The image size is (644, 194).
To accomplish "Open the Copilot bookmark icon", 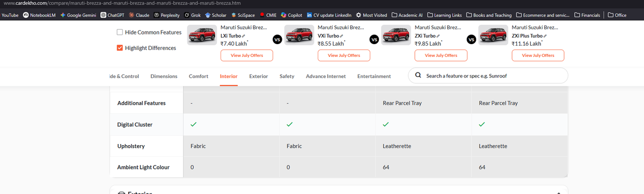I will coord(283,15).
